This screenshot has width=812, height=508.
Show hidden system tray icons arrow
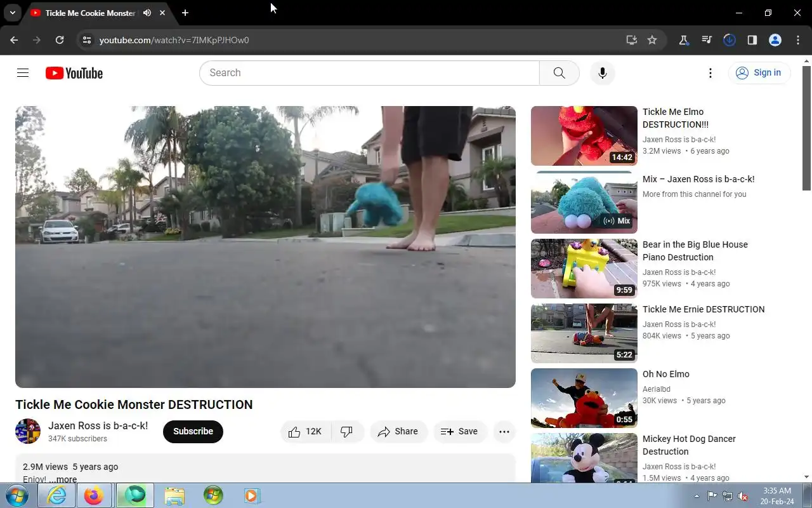tap(697, 496)
